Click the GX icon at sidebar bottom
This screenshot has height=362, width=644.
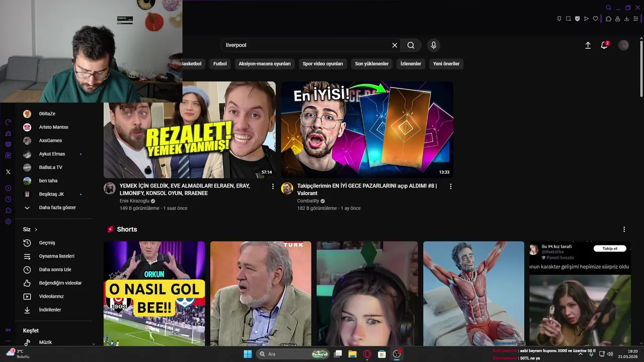tap(8, 330)
